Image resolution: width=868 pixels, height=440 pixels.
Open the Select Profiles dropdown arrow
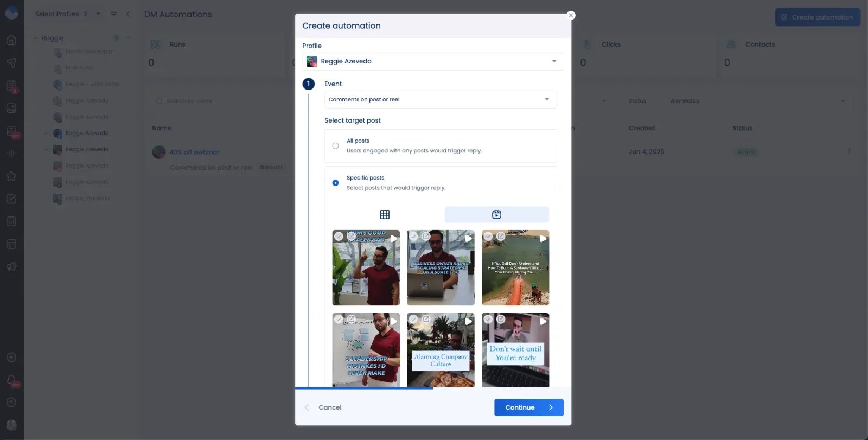coord(98,14)
